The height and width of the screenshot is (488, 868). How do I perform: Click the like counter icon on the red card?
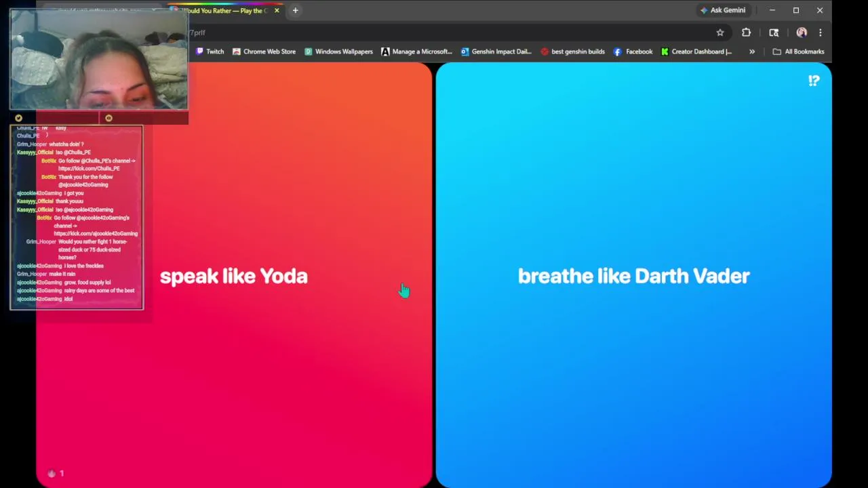[52, 473]
